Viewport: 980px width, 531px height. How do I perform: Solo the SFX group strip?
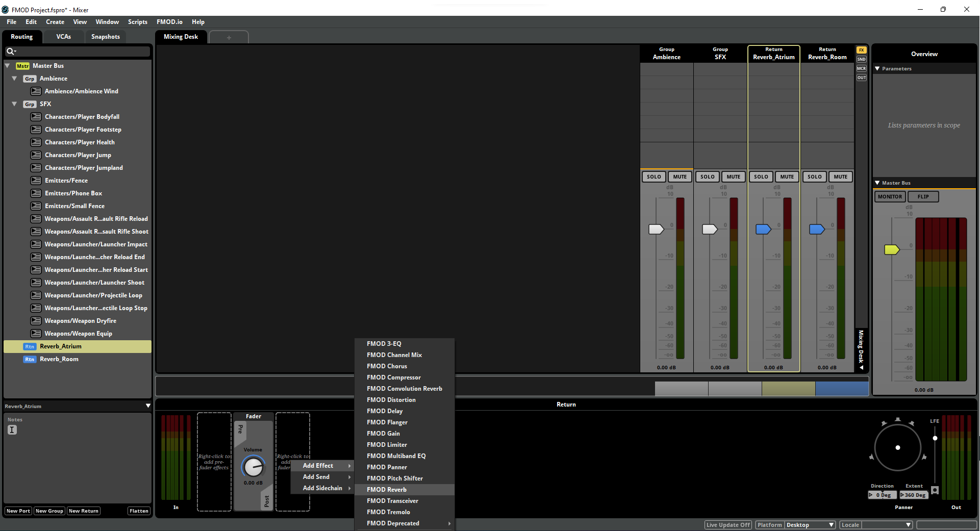pyautogui.click(x=708, y=177)
